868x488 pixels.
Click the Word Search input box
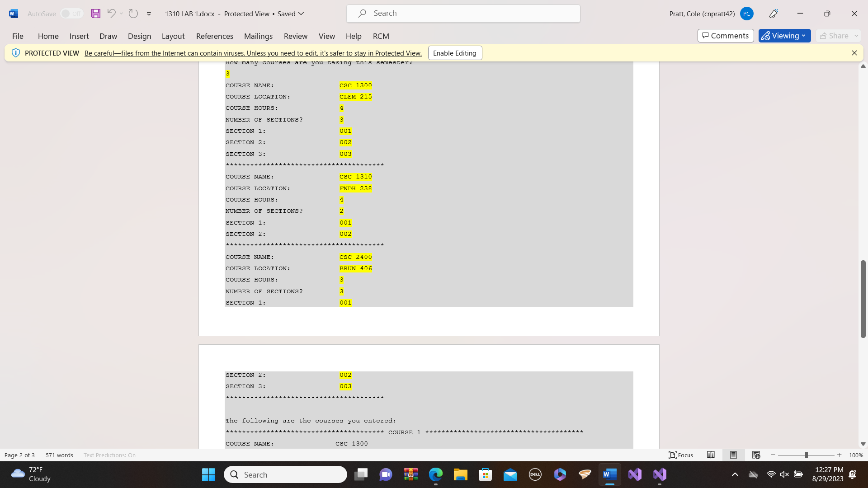[x=463, y=14]
